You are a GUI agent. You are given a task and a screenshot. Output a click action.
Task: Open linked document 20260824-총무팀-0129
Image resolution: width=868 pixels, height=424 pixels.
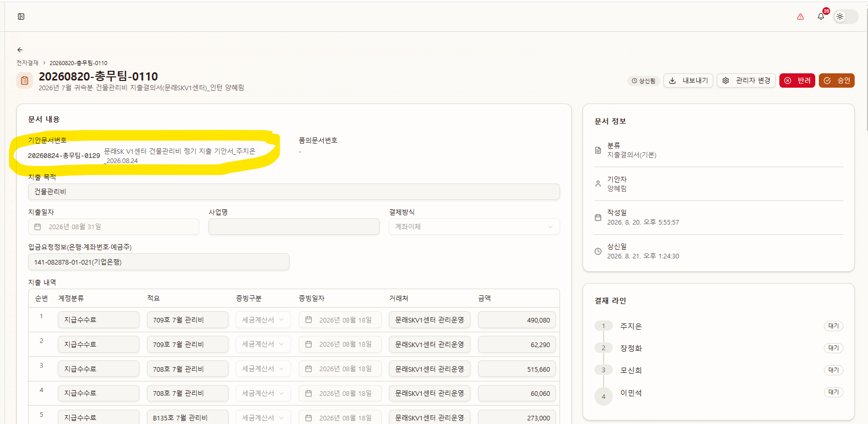[x=64, y=156]
